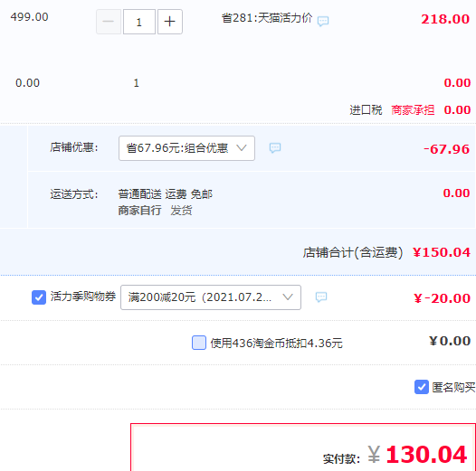Click the 商家承担 import tax label
Screen dimensions: 476x471
point(413,110)
